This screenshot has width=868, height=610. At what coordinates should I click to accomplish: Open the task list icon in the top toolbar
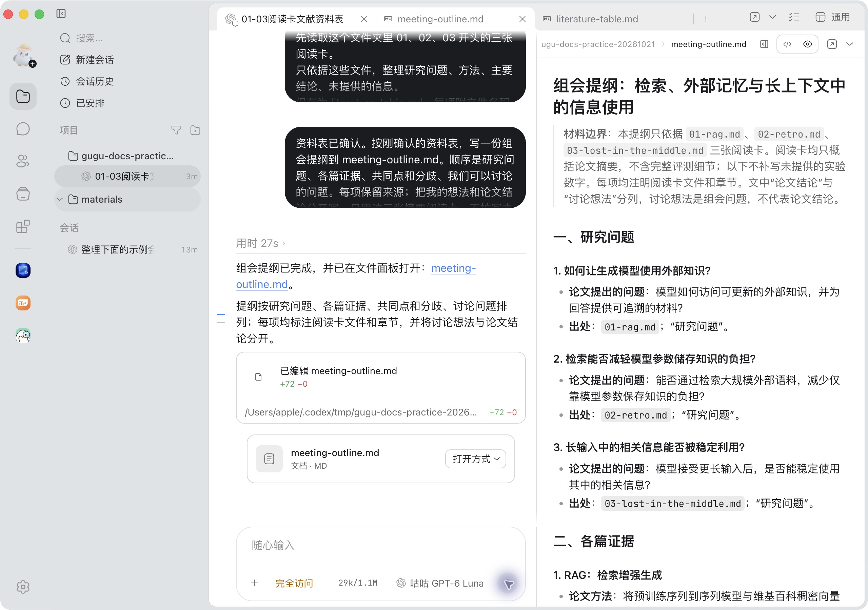[x=794, y=17]
